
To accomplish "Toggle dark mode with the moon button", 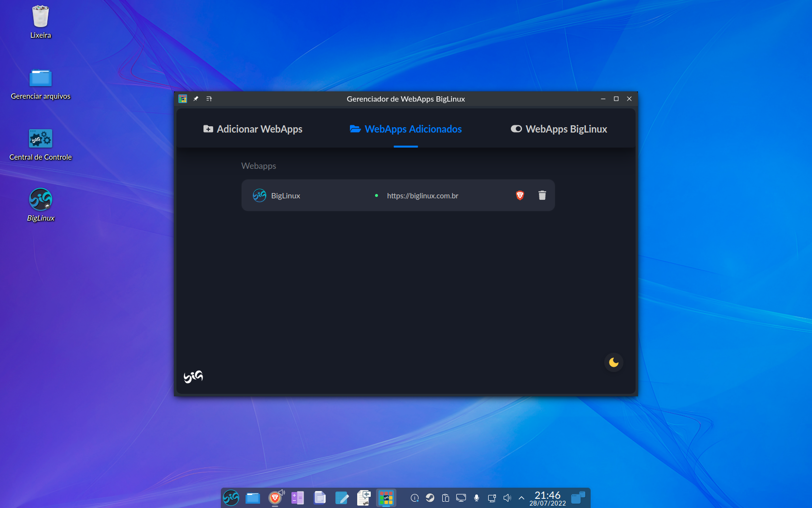I will (614, 362).
